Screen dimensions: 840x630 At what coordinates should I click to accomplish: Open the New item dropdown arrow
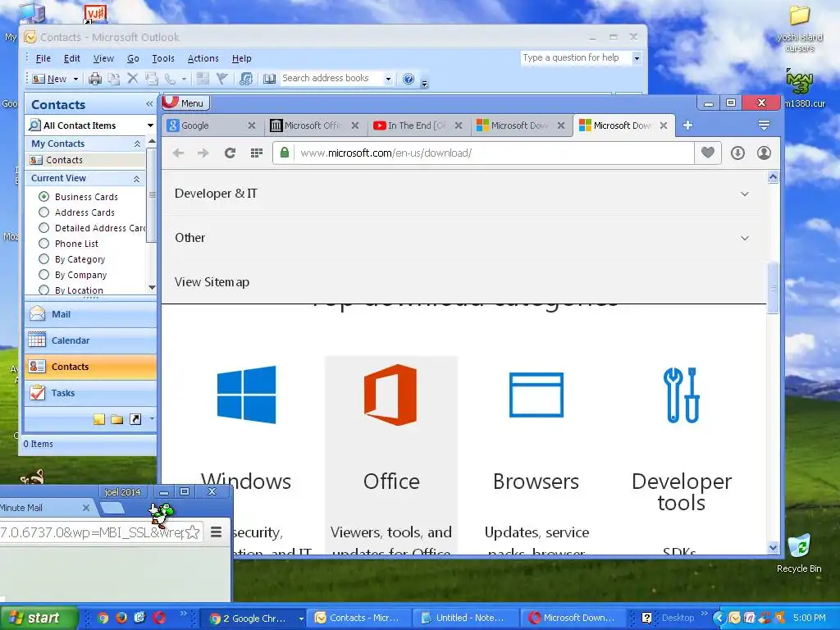click(x=75, y=79)
